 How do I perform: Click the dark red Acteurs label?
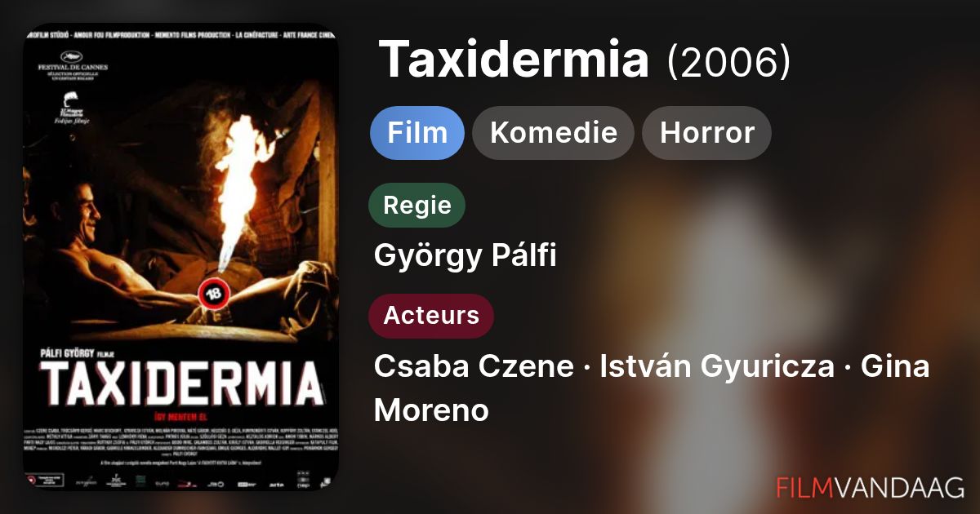431,316
